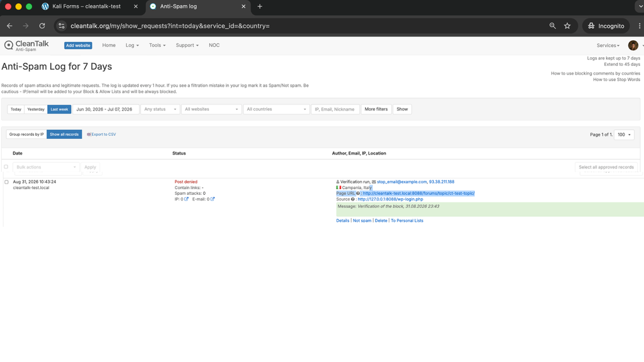Open site information icon in address bar
The image size is (644, 362).
pos(61,26)
